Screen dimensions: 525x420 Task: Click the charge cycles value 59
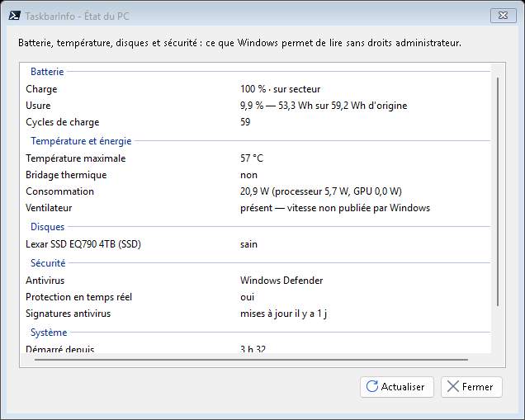coord(245,122)
